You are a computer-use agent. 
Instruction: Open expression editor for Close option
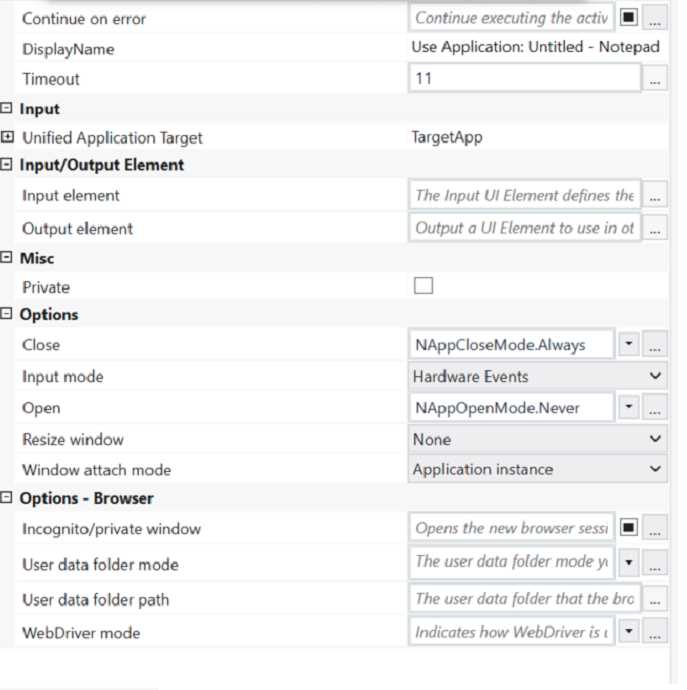655,345
